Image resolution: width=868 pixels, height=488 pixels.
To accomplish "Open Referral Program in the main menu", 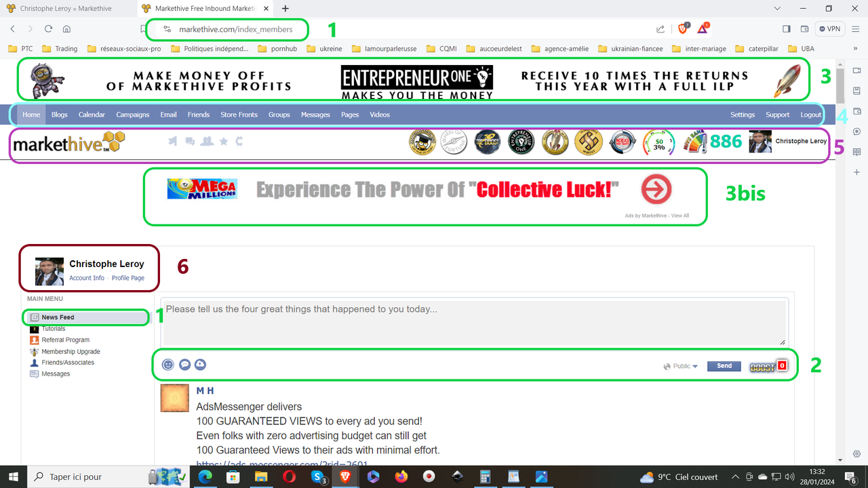I will tap(65, 340).
